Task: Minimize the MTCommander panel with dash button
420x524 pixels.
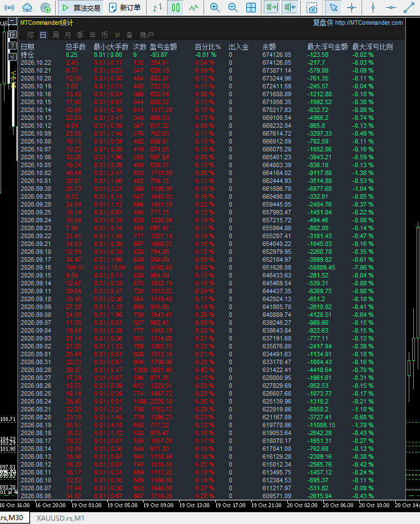Action: coord(12,22)
